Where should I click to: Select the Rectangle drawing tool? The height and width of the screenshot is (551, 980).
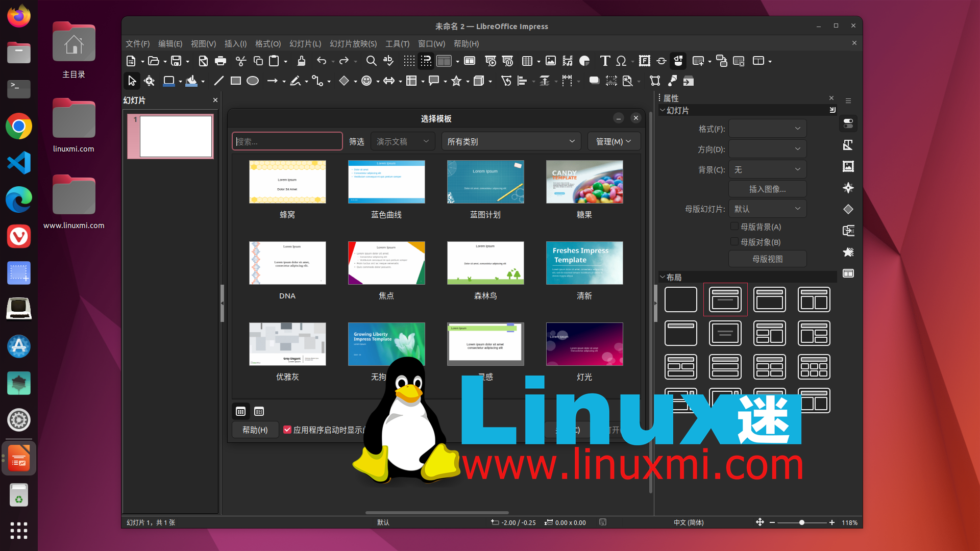click(x=235, y=81)
